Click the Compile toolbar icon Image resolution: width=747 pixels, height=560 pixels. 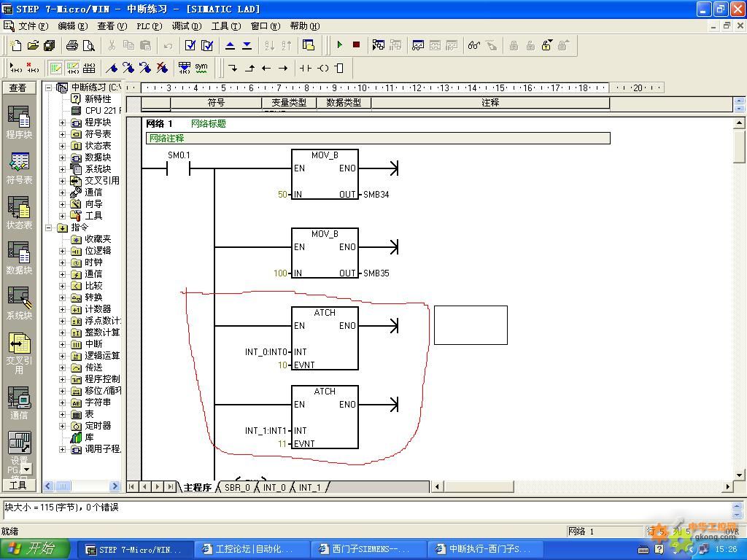tap(190, 45)
